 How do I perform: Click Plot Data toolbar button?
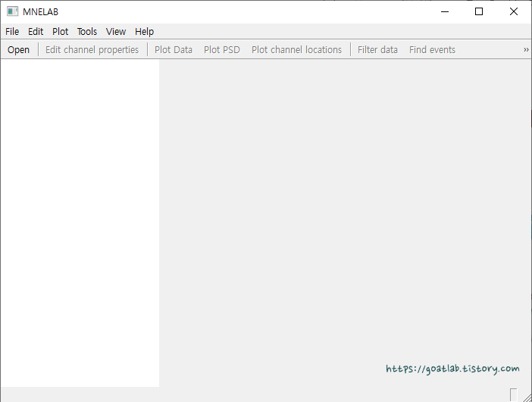click(x=174, y=49)
